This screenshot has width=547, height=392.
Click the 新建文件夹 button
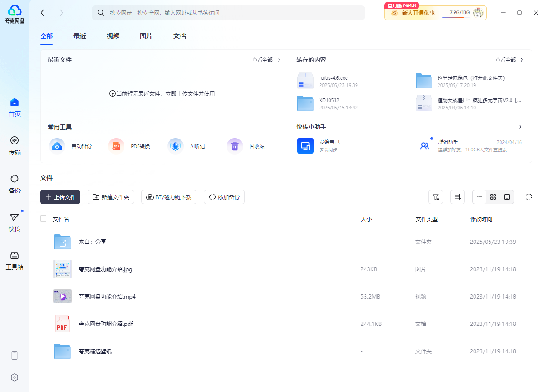(x=111, y=197)
